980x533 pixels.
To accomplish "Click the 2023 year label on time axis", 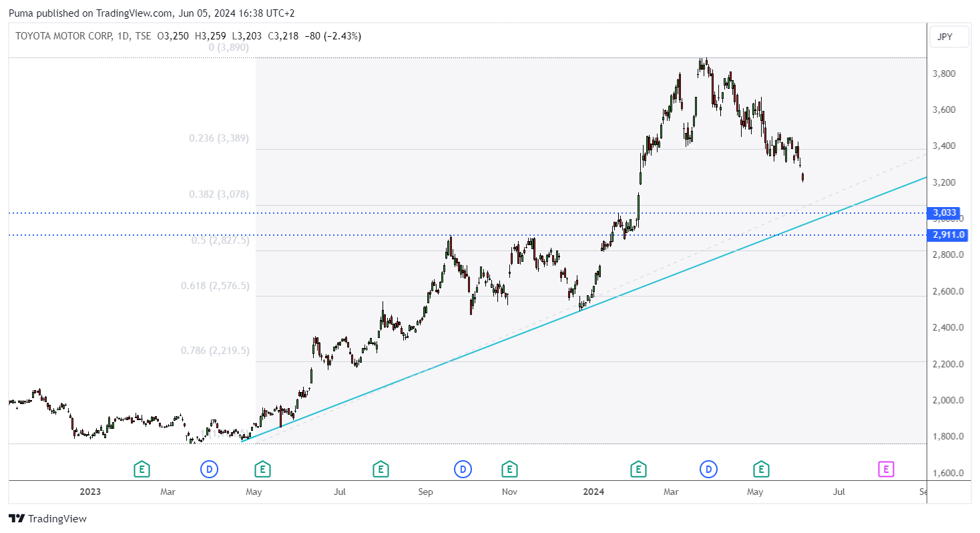I will (90, 492).
